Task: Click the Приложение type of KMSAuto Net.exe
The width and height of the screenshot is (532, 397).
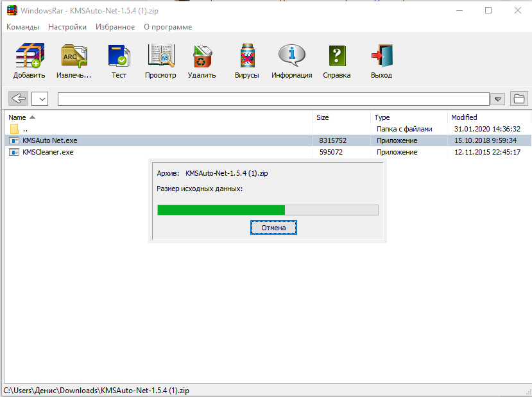Action: point(397,140)
